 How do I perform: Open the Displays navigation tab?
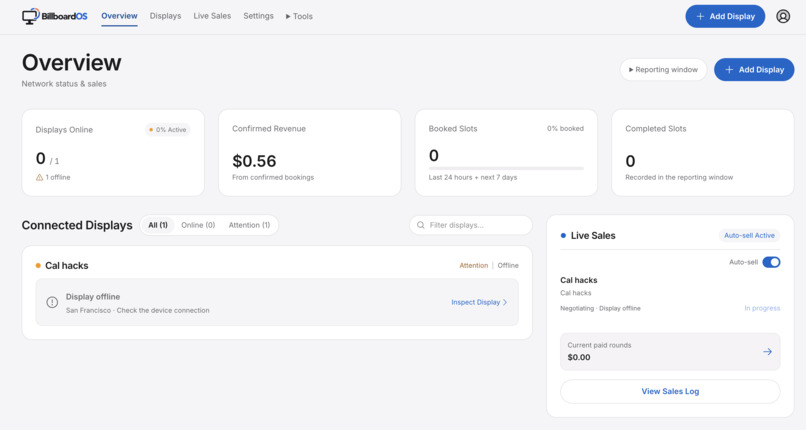[x=166, y=16]
